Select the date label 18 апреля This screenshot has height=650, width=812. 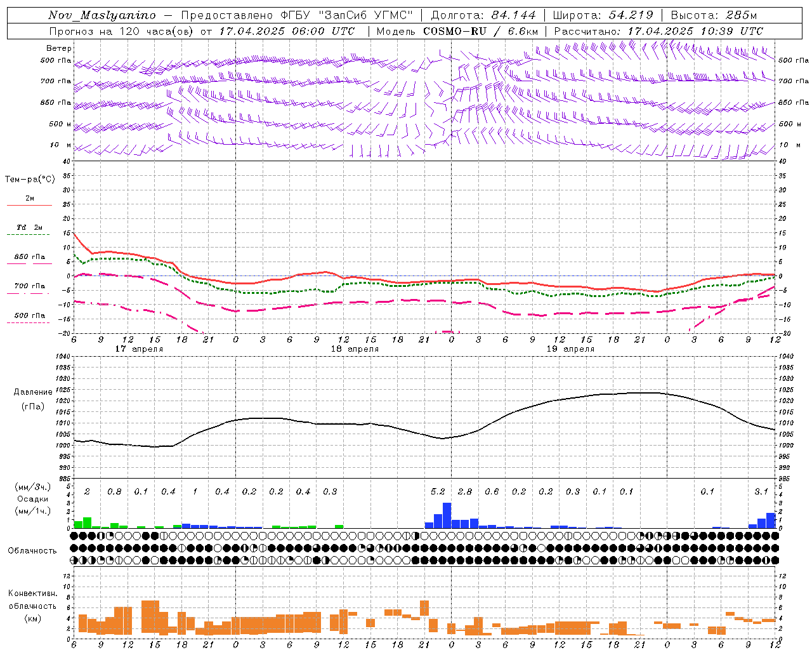[355, 349]
